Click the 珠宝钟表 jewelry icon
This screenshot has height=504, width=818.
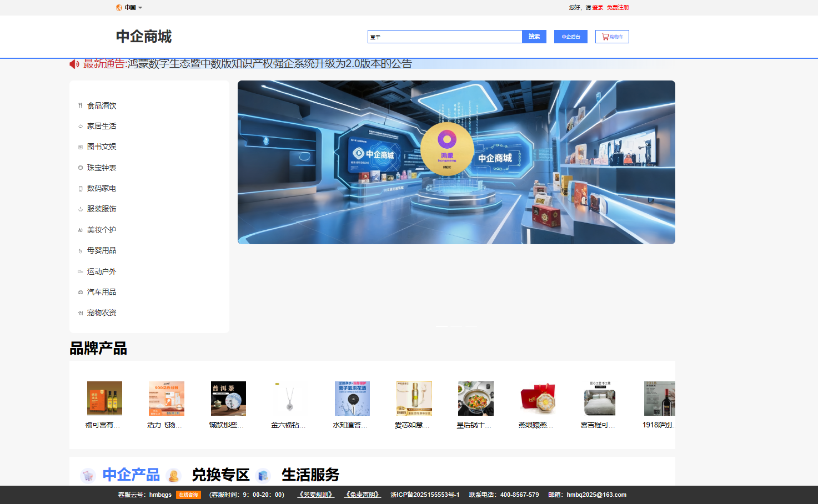click(80, 167)
